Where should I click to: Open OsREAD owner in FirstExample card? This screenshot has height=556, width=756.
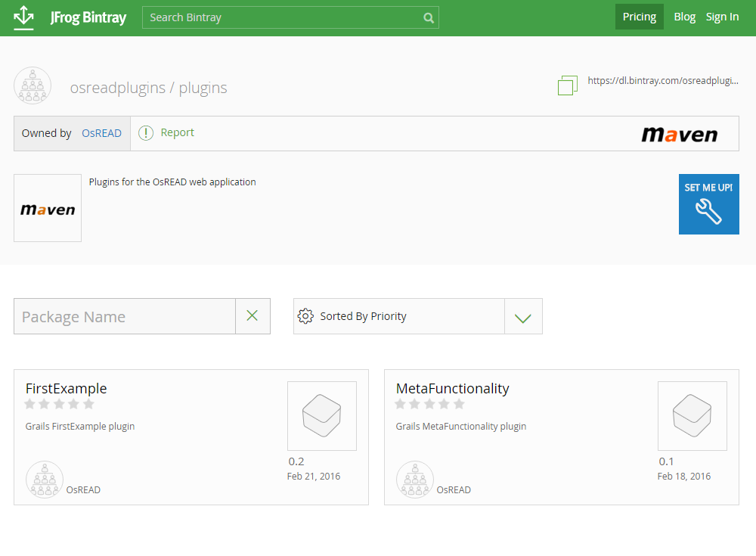point(83,490)
